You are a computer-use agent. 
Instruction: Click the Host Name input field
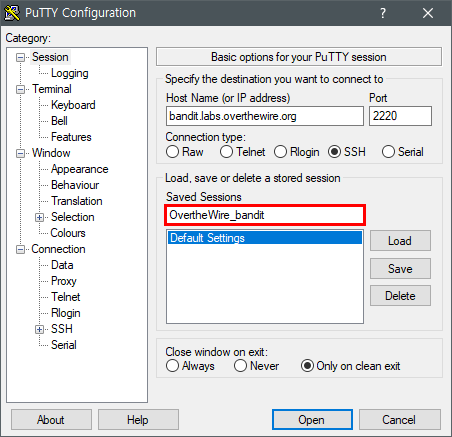pyautogui.click(x=265, y=116)
